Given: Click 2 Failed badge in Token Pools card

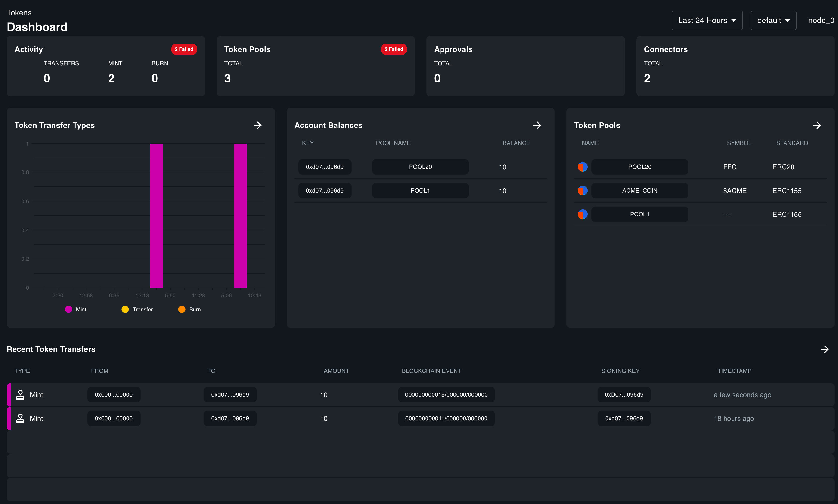Looking at the screenshot, I should [x=394, y=49].
